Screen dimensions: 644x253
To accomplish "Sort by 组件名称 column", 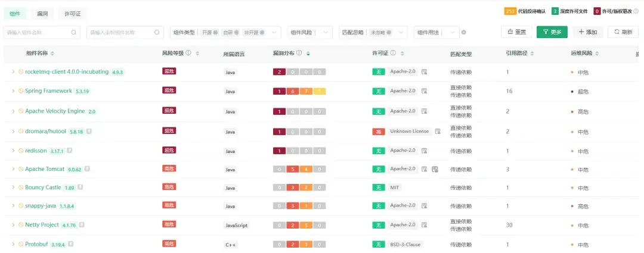I will tap(52, 54).
